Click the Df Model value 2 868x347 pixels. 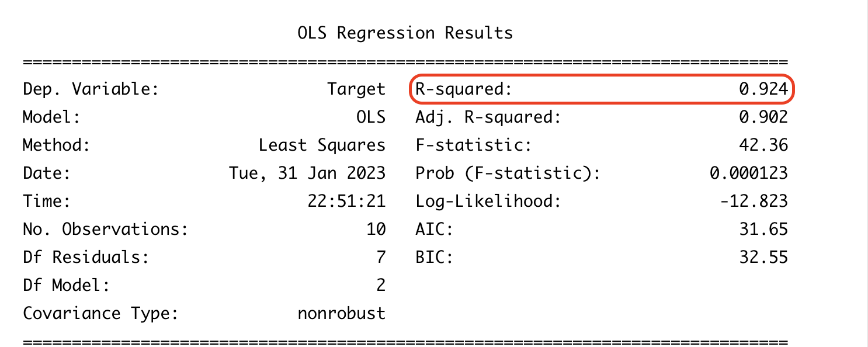tap(381, 286)
